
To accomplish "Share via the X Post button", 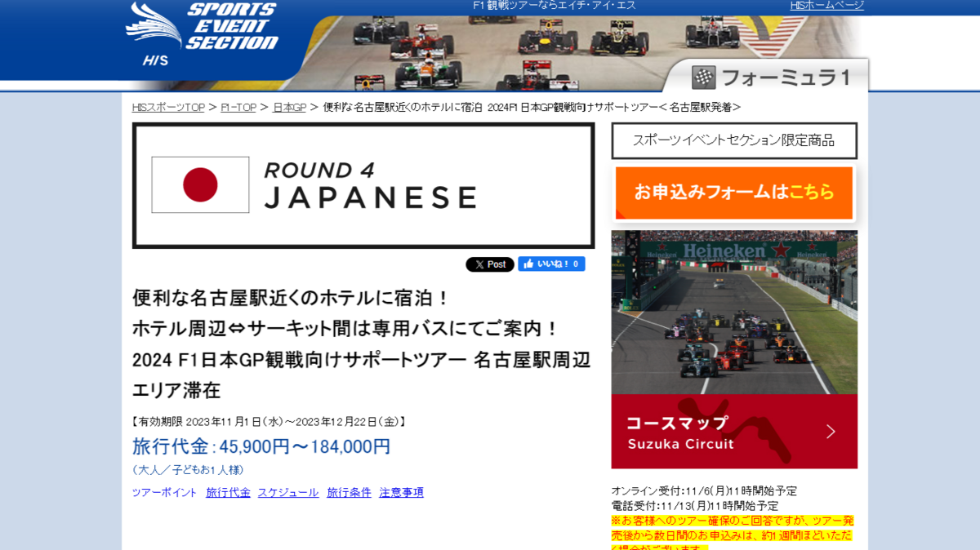I will point(489,264).
